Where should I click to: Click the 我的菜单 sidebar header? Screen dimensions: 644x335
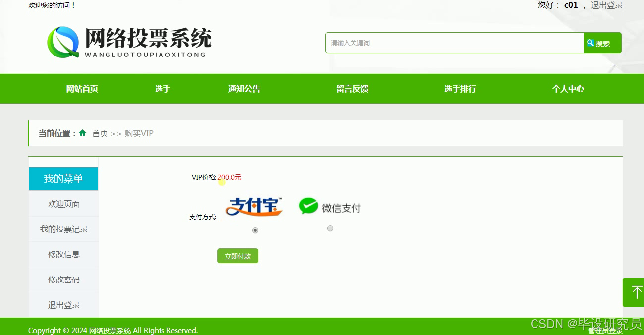tap(63, 179)
